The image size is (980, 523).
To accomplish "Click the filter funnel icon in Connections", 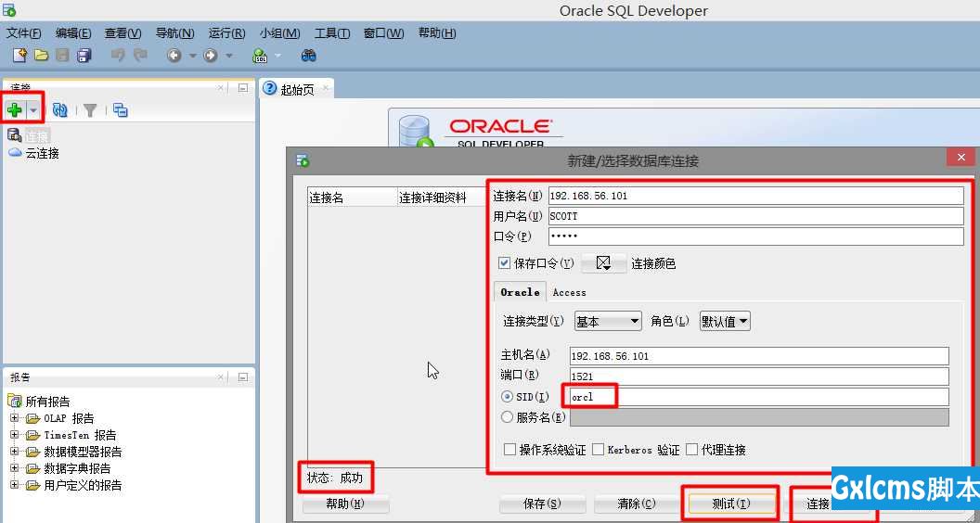I will pyautogui.click(x=90, y=110).
